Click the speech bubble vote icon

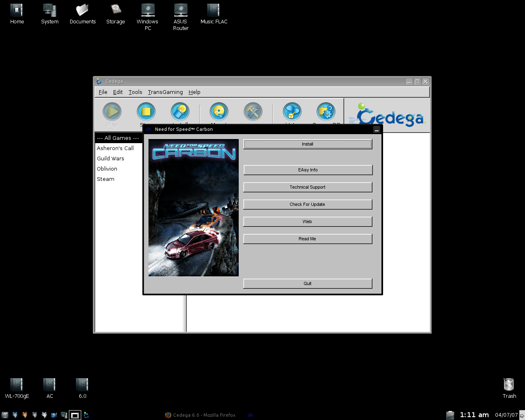click(292, 112)
